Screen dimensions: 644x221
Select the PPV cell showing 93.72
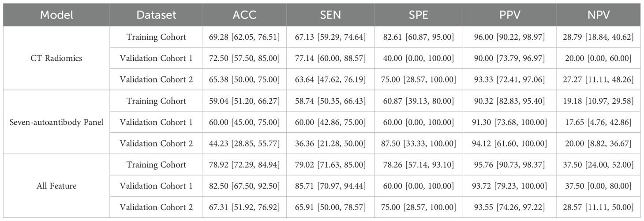(509, 186)
